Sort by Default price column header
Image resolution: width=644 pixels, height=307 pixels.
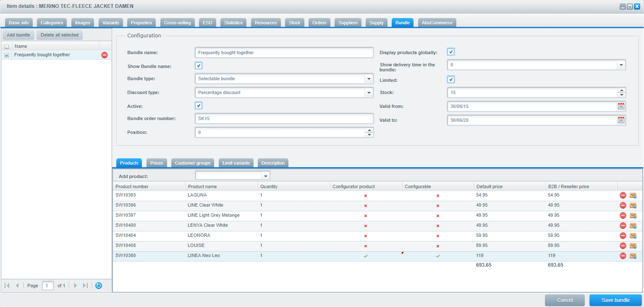point(510,186)
